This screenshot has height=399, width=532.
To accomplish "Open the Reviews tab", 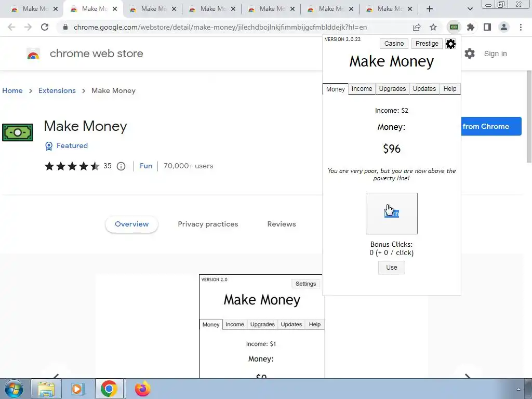I will [x=282, y=224].
